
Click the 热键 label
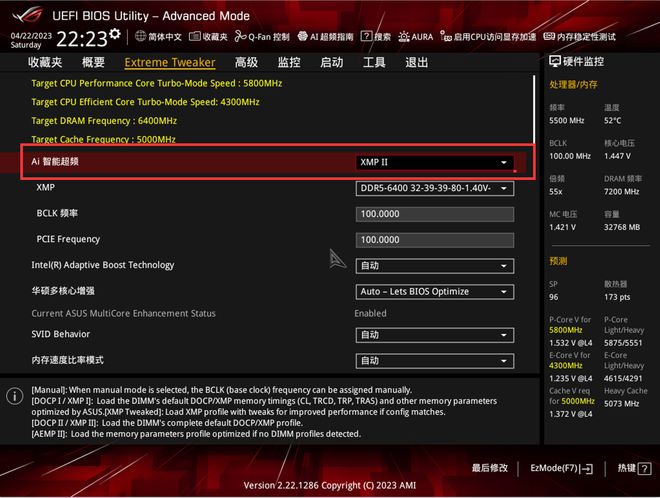click(626, 468)
